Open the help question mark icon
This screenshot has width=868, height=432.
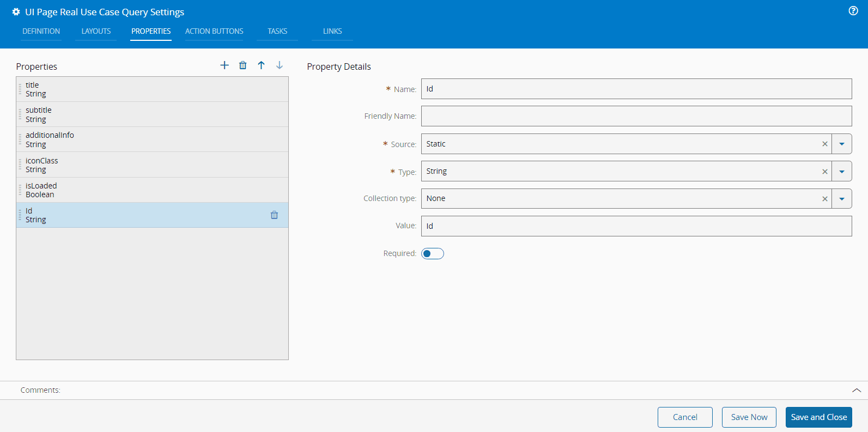pos(853,11)
